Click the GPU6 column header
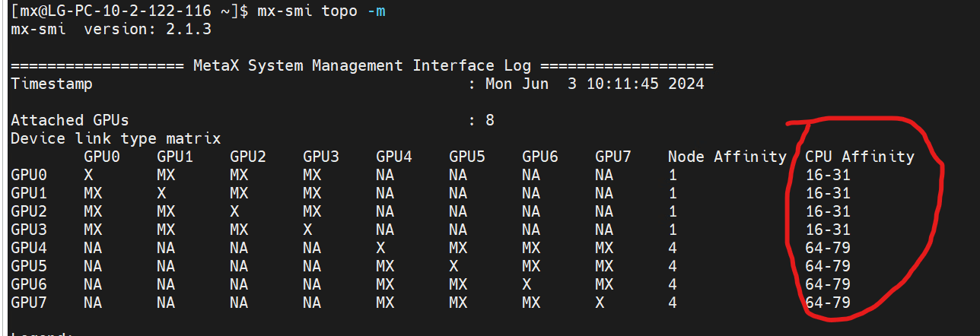The height and width of the screenshot is (336, 980). coord(540,157)
